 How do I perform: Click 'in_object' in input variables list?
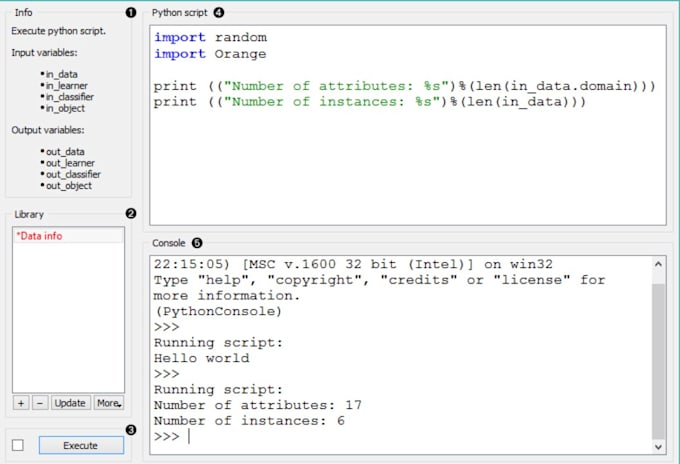(65, 108)
